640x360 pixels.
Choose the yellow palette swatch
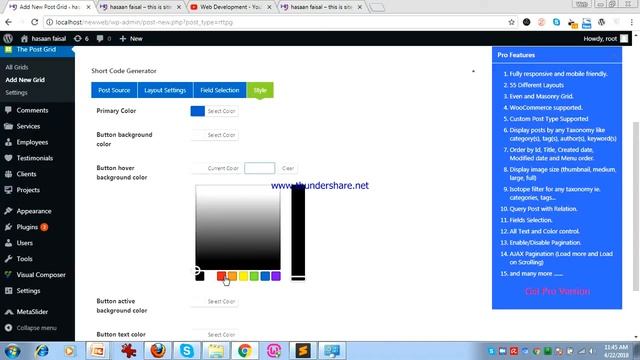pos(243,276)
